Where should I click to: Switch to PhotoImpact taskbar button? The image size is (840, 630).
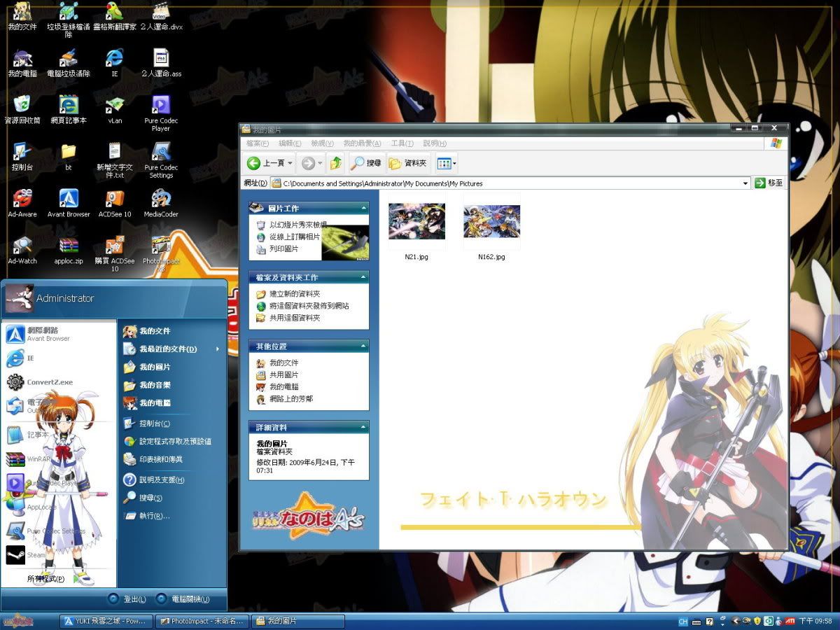tap(202, 622)
